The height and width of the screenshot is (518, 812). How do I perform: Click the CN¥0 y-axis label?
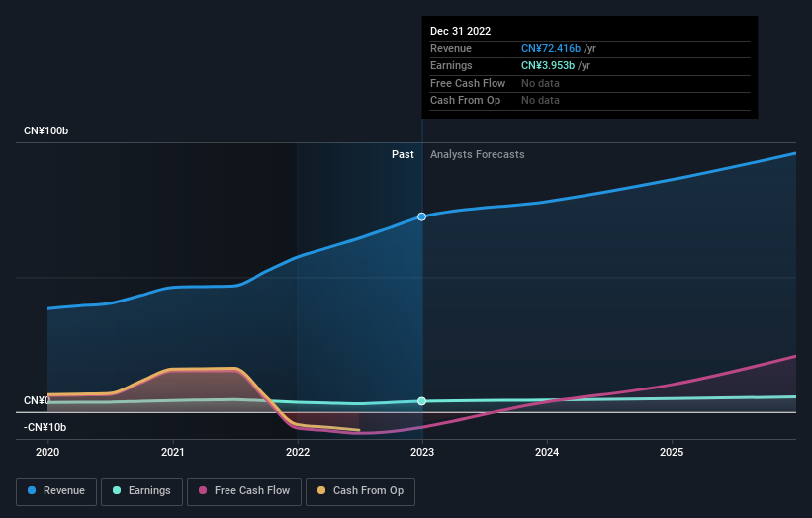pos(38,401)
